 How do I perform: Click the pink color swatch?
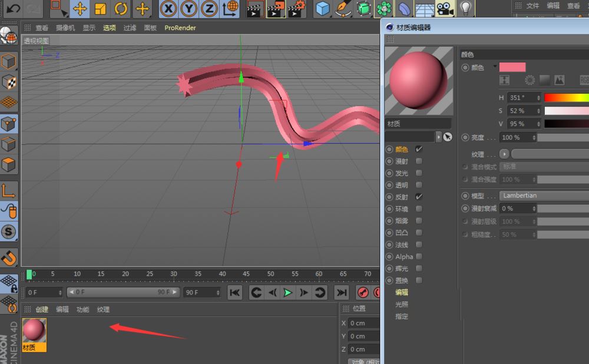coord(512,67)
